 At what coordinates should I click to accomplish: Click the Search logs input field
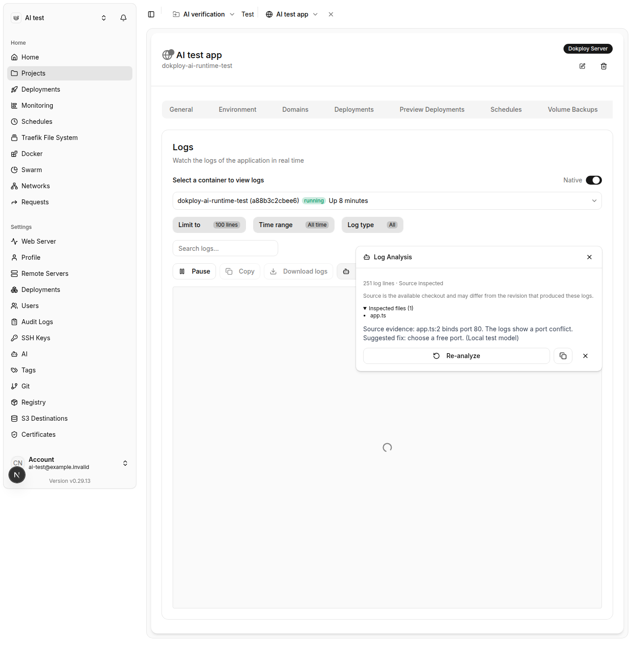[x=225, y=249]
